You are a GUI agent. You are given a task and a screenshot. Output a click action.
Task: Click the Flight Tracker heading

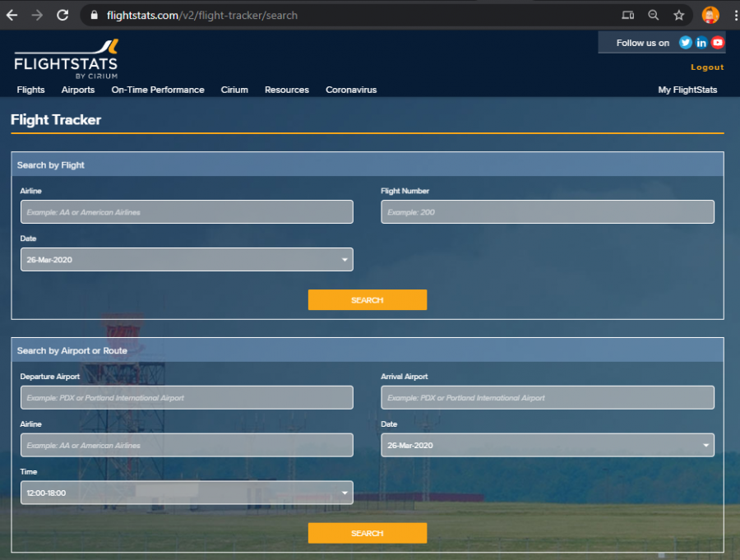56,120
